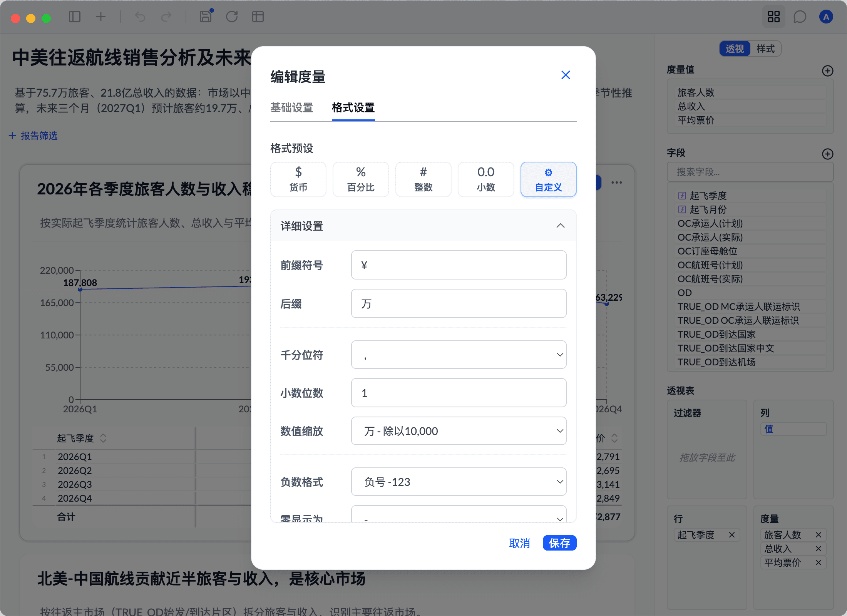Switch to 样式 panel mode
The height and width of the screenshot is (616, 847).
(765, 49)
